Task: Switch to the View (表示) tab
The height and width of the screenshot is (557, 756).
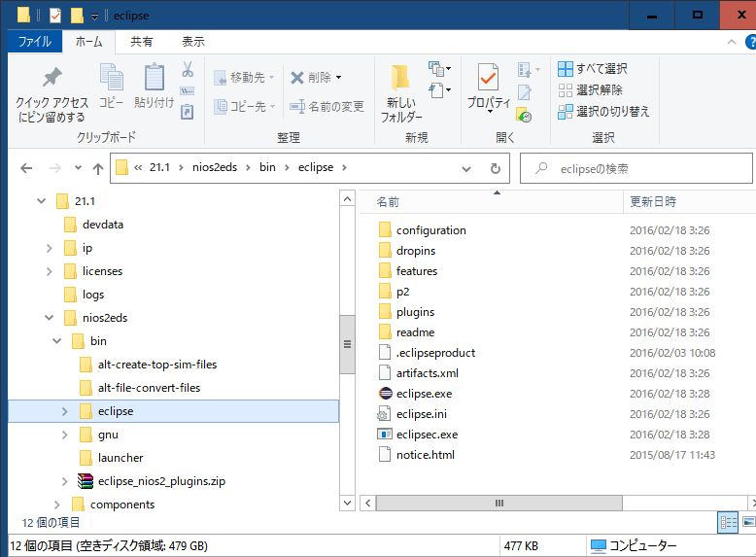Action: [192, 42]
